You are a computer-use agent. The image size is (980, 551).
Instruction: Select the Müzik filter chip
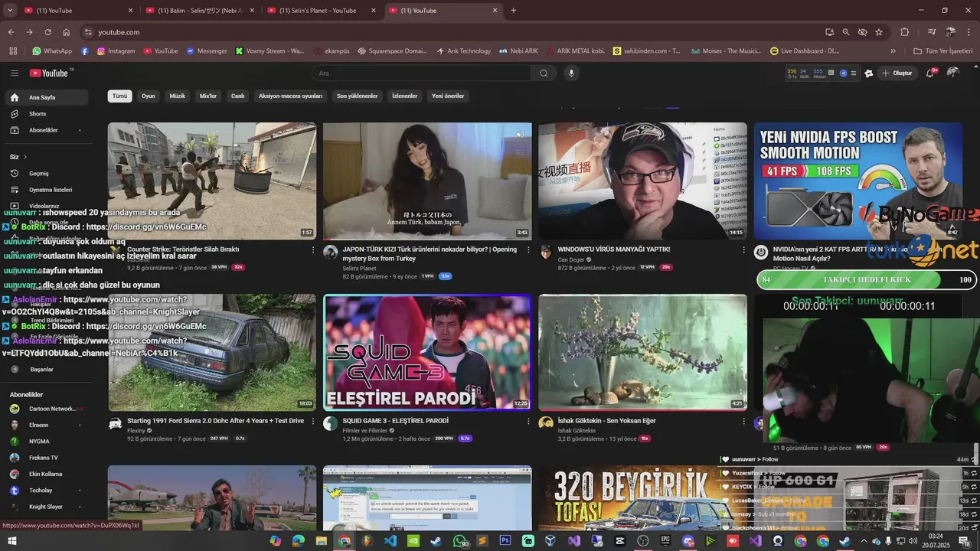pyautogui.click(x=177, y=96)
